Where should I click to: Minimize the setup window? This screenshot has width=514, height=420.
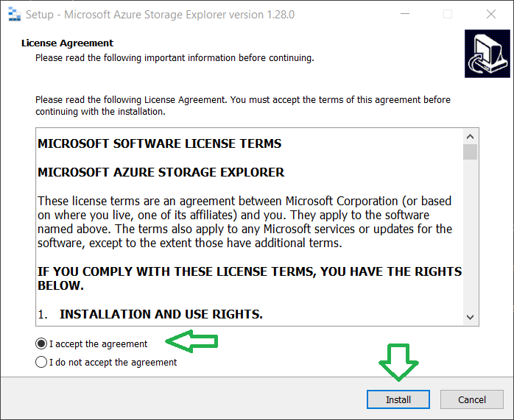click(405, 14)
